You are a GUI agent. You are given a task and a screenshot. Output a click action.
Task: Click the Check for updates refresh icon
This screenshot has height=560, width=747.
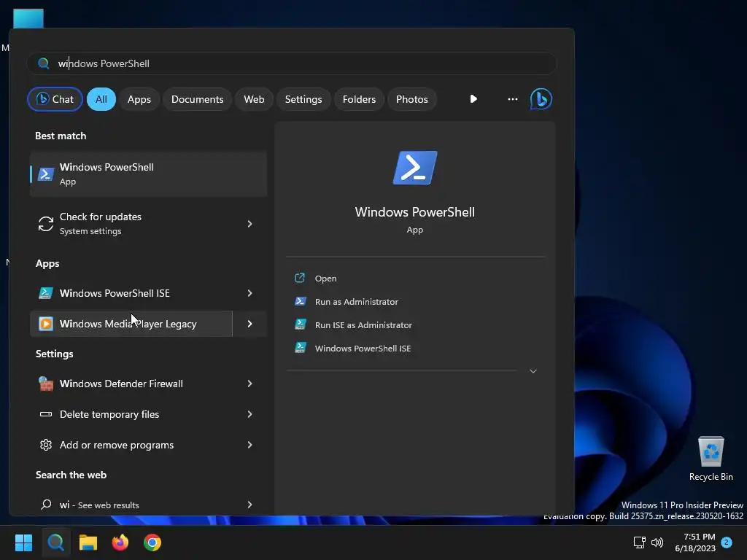(x=46, y=224)
